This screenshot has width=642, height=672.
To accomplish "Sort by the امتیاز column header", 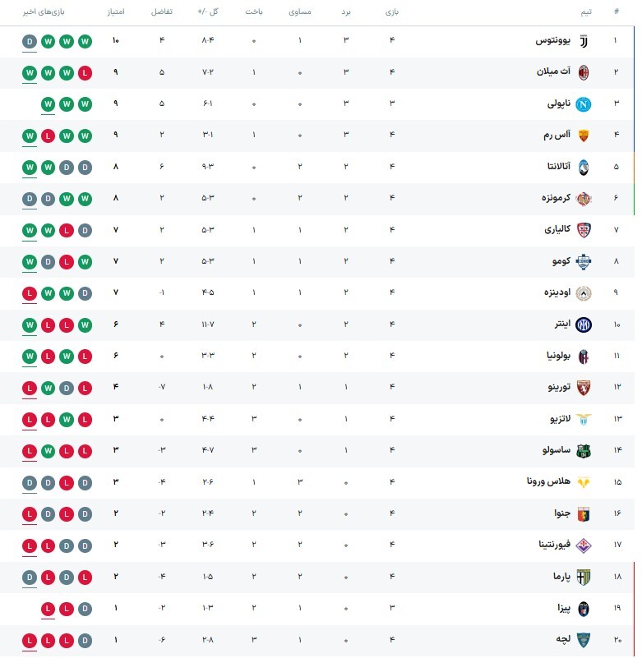I will [x=116, y=12].
